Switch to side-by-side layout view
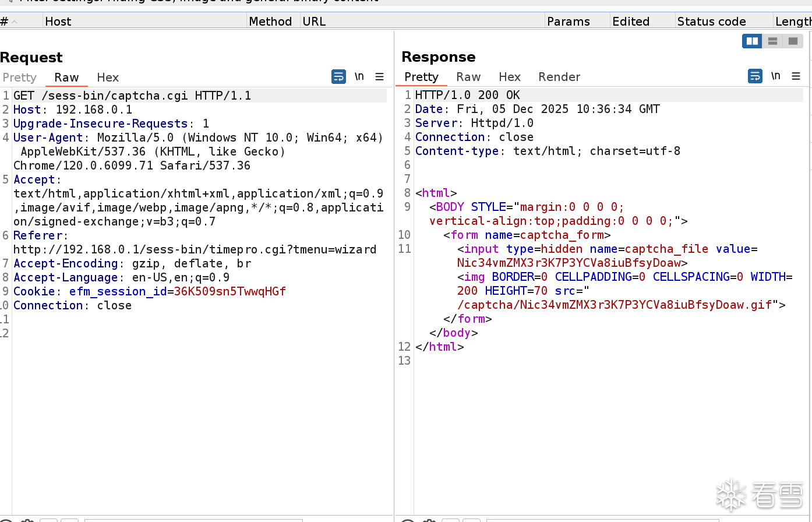 [x=752, y=41]
